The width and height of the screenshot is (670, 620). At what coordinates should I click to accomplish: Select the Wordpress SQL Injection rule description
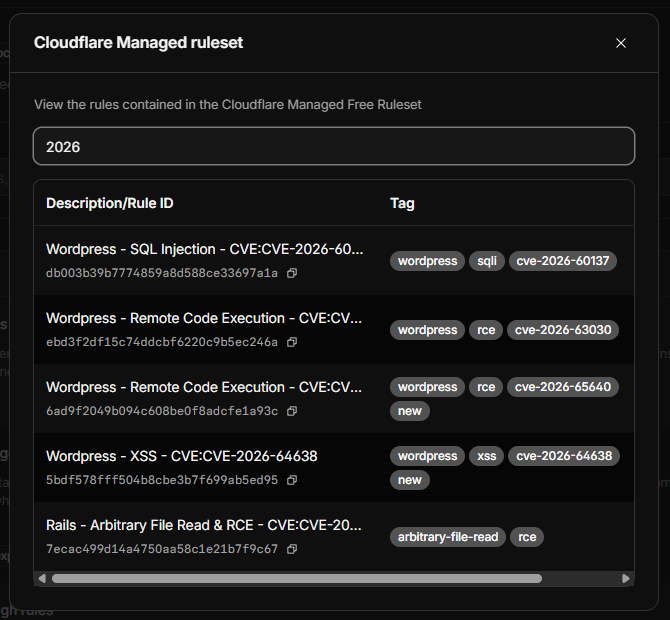[x=205, y=249]
